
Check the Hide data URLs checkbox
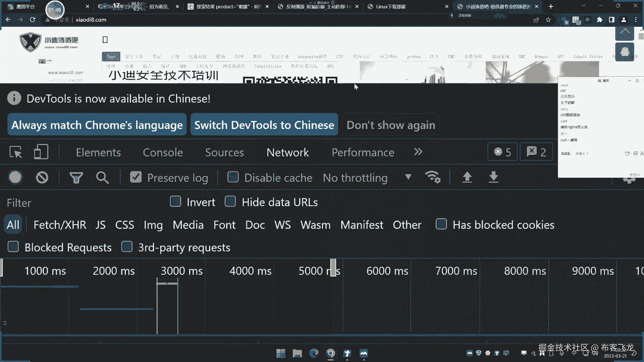coord(230,202)
